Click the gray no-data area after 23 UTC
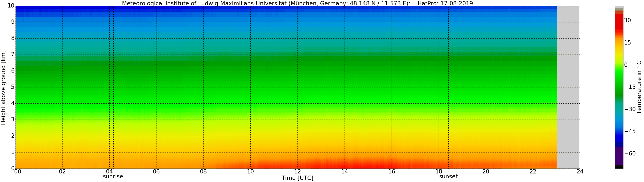 568,88
